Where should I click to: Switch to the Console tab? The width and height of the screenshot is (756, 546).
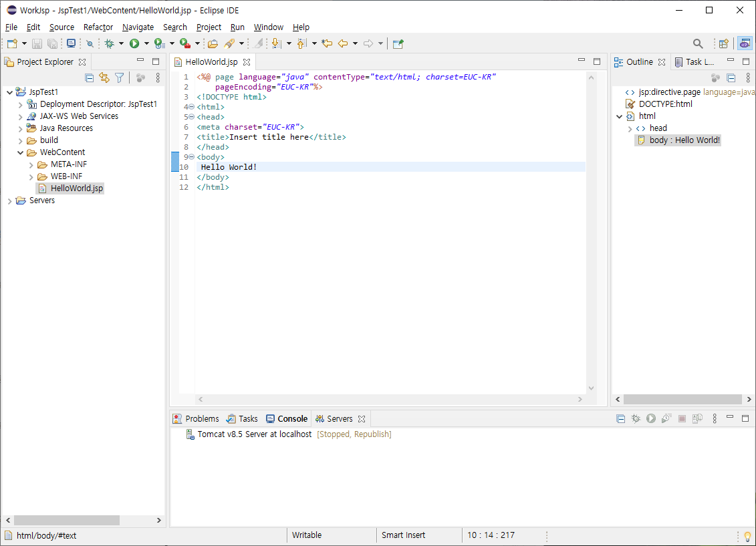292,418
